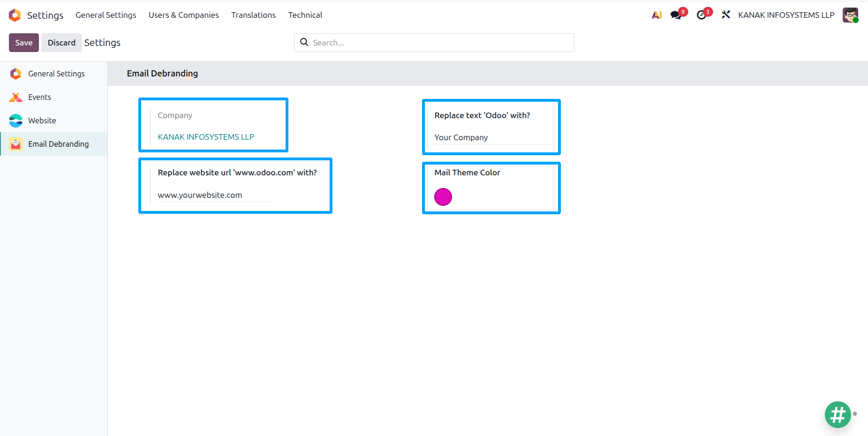Open the debug tools wrench icon
The width and height of the screenshot is (868, 436).
tap(726, 15)
